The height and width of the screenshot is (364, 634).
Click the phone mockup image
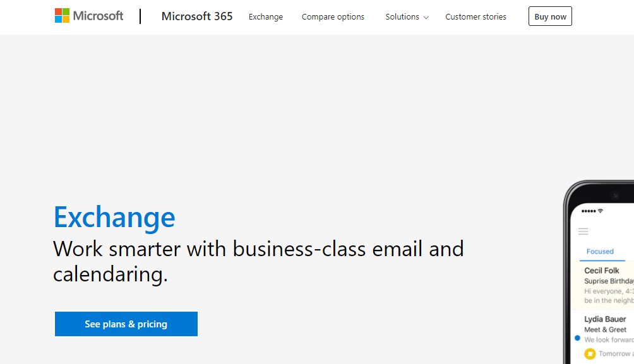(x=599, y=272)
